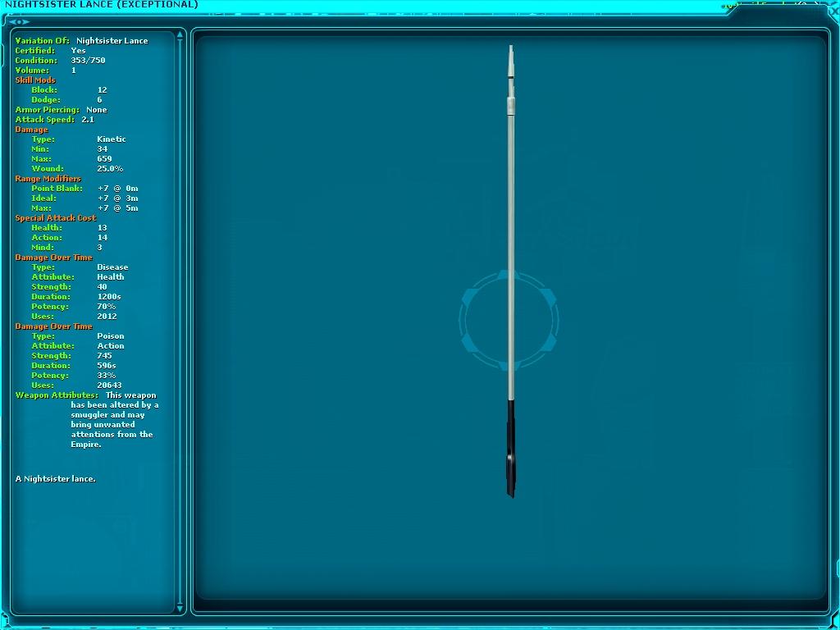Click the Block value 12
Viewport: 840px width, 630px height.
[103, 90]
